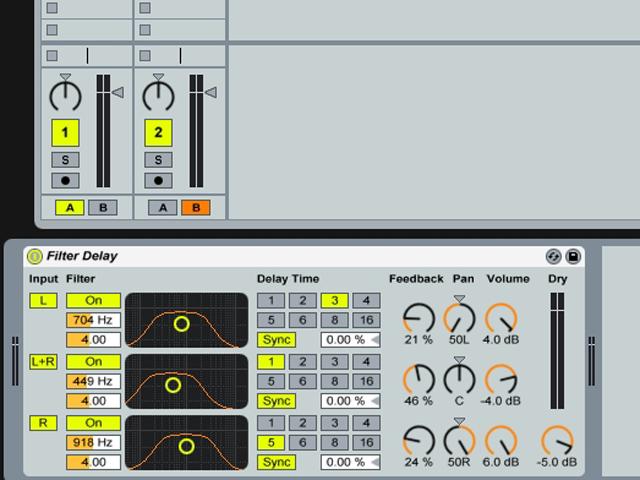Select delay time 8 for L+R channel

pos(334,381)
